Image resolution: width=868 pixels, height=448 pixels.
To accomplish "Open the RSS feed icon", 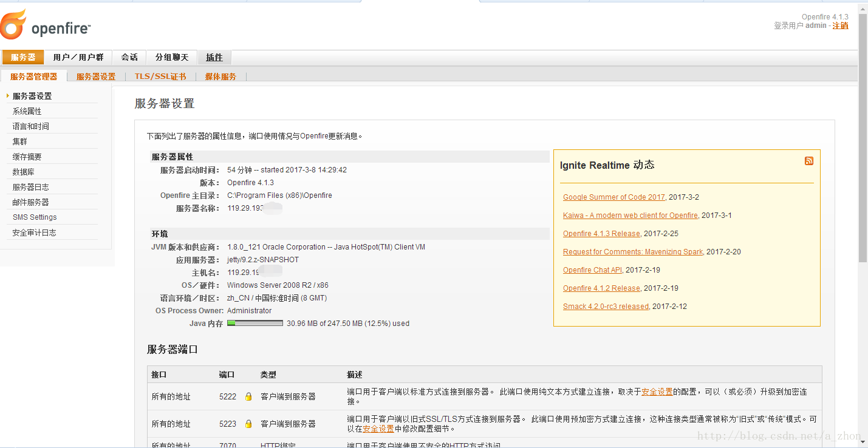I will coord(809,161).
